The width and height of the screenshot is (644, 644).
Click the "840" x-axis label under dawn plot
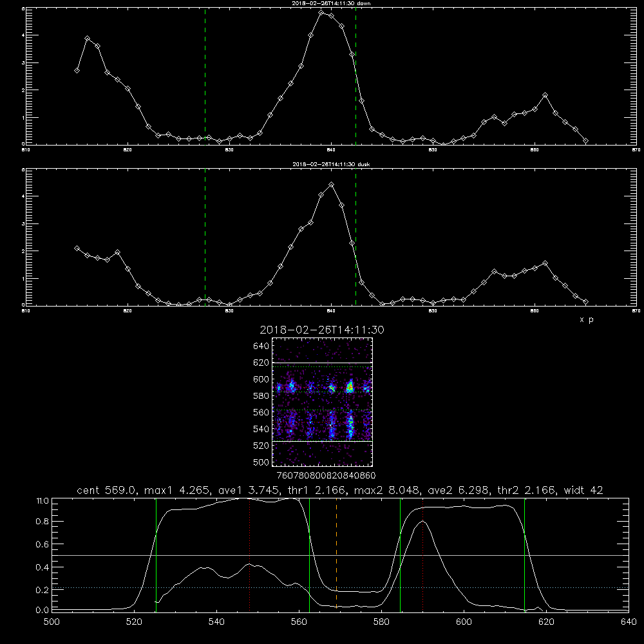tap(331, 150)
